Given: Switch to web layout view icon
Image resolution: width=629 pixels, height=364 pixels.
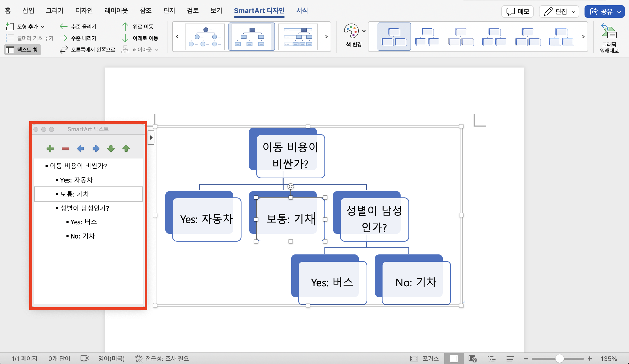Looking at the screenshot, I should [x=473, y=359].
